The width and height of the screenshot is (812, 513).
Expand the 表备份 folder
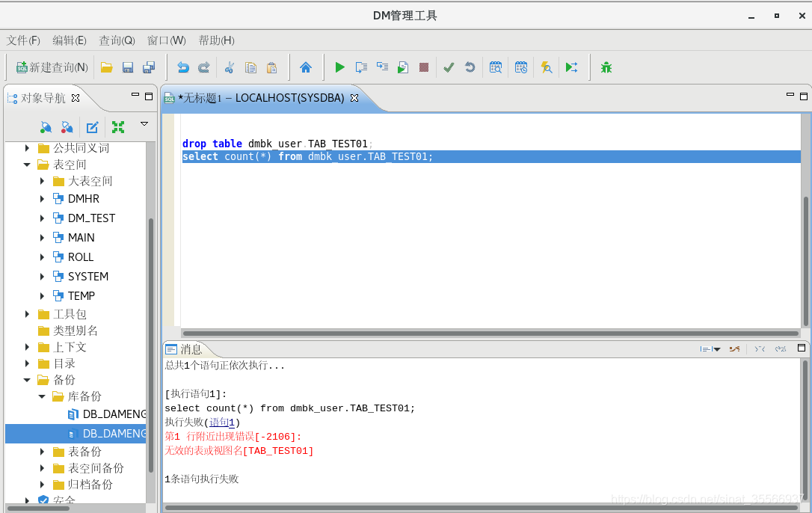(43, 452)
